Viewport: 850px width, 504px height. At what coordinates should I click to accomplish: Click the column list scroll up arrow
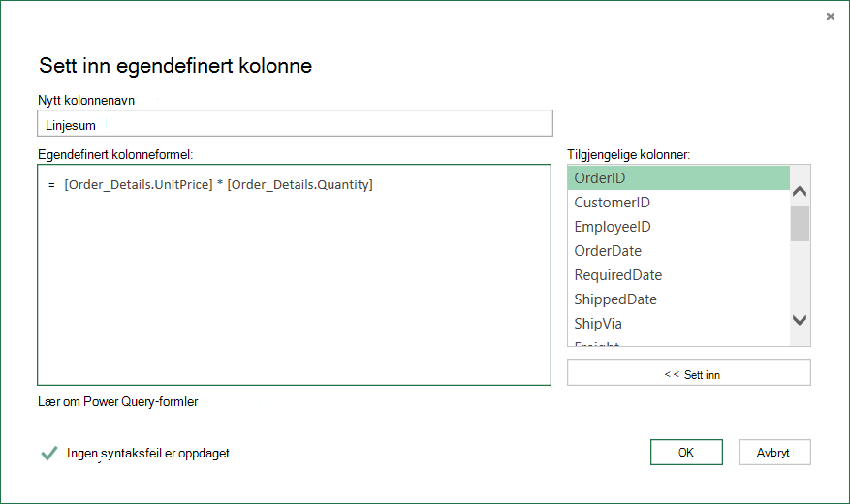800,191
